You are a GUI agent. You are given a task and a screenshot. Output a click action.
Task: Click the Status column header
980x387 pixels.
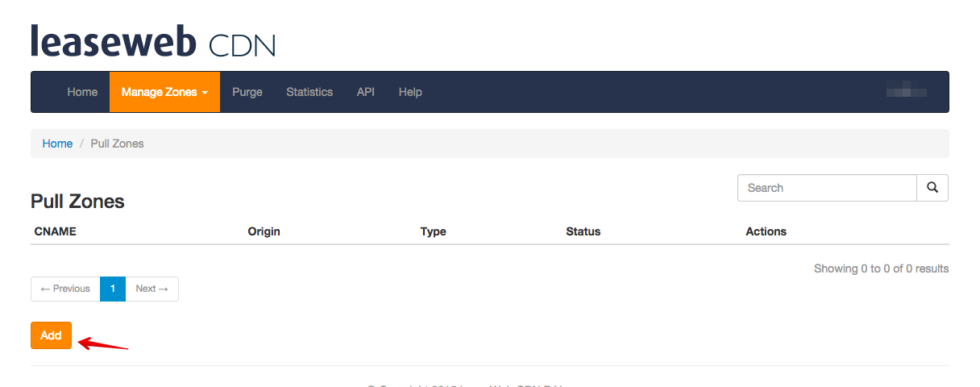pos(583,231)
